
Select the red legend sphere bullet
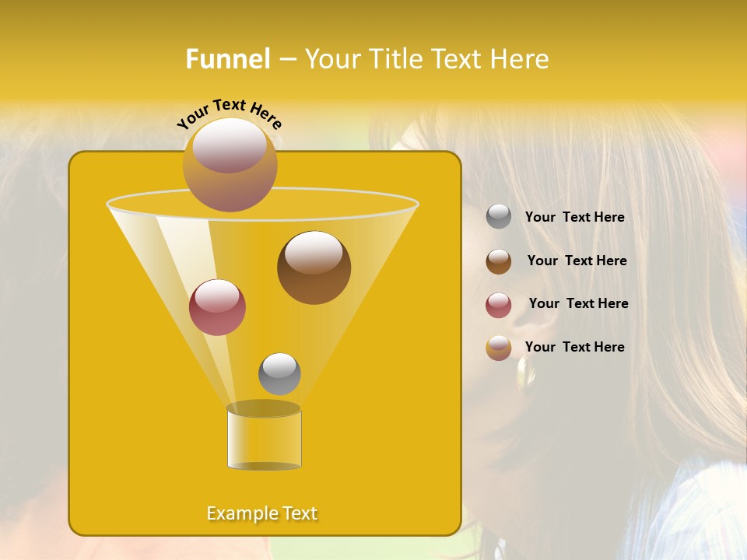tap(499, 305)
